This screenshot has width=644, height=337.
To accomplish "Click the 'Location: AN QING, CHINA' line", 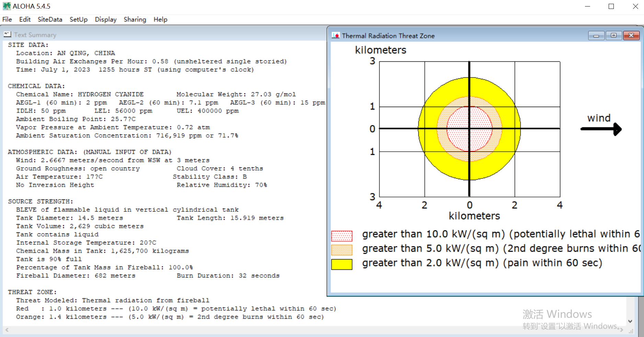I will (66, 53).
